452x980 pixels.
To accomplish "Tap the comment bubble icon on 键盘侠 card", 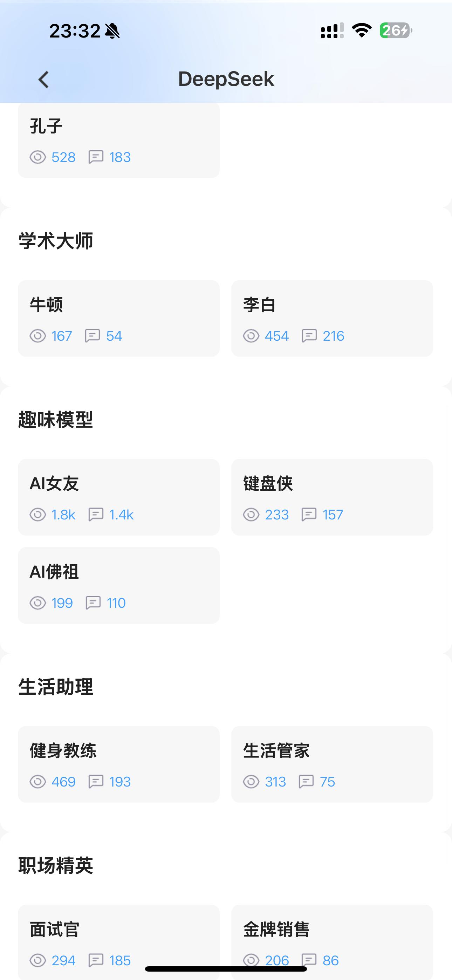I will pos(309,515).
